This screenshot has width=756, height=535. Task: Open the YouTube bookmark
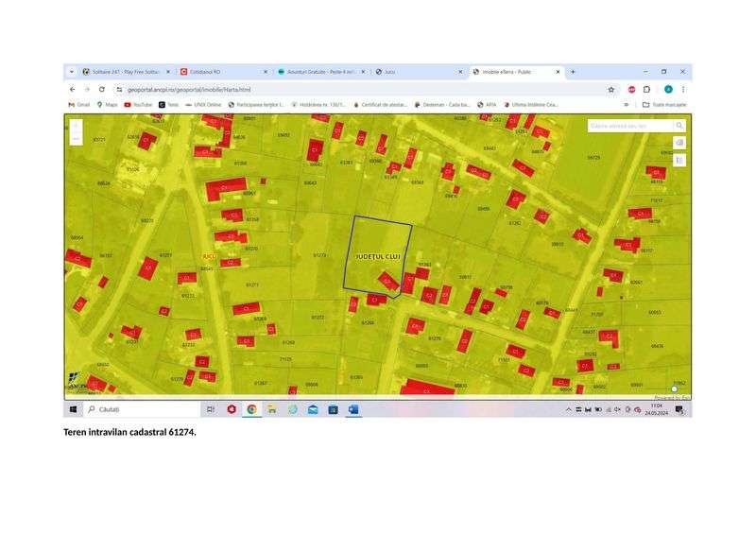click(x=138, y=104)
